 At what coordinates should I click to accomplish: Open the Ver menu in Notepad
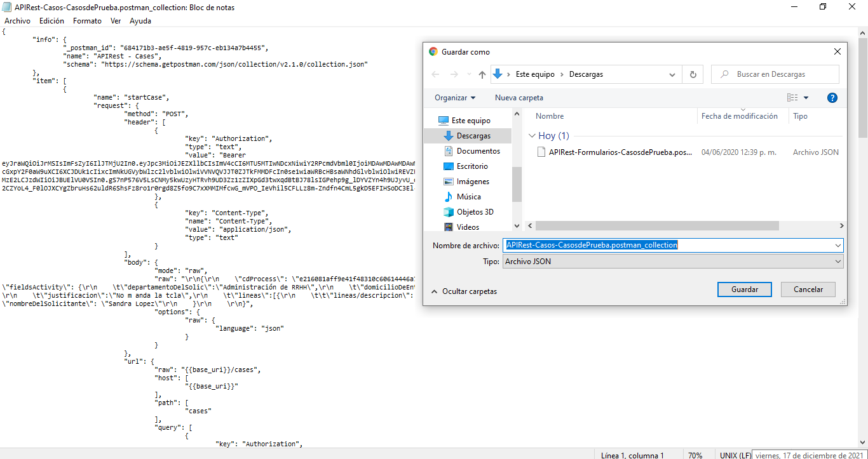point(116,21)
